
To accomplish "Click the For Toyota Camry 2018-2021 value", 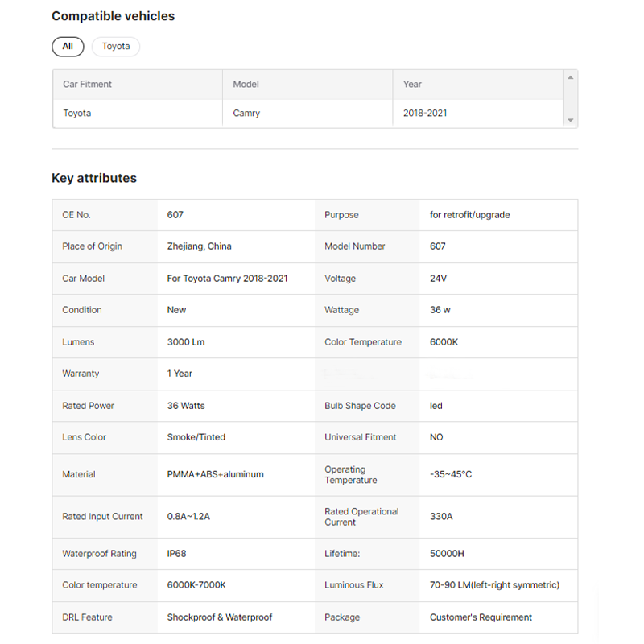I will [x=227, y=279].
